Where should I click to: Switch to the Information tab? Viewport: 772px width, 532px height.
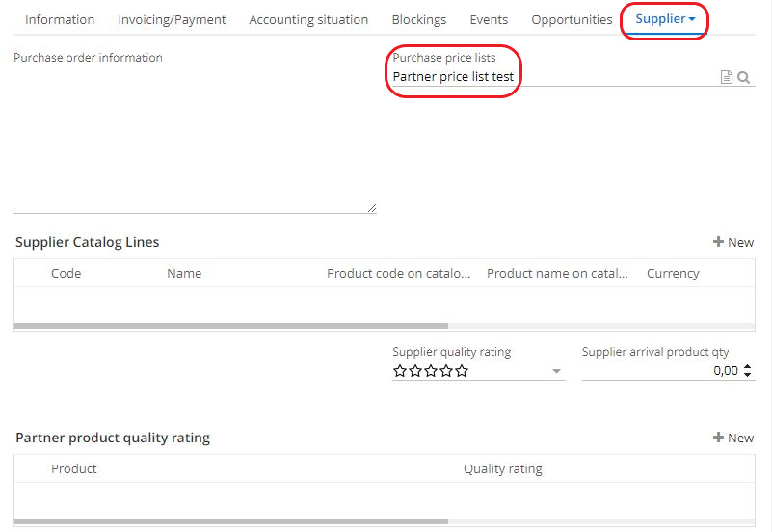60,20
